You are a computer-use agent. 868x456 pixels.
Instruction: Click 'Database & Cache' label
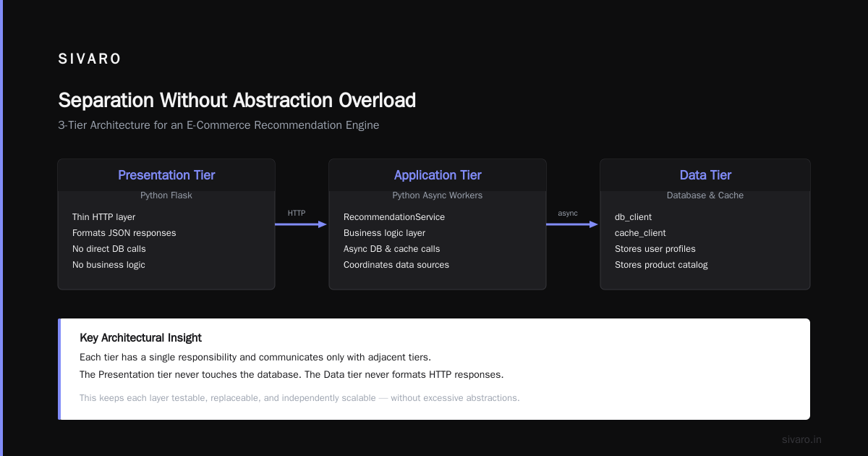point(705,195)
